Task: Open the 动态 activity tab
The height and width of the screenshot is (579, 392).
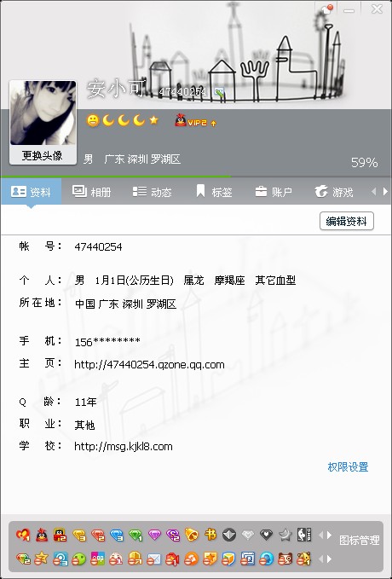Action: [x=152, y=192]
